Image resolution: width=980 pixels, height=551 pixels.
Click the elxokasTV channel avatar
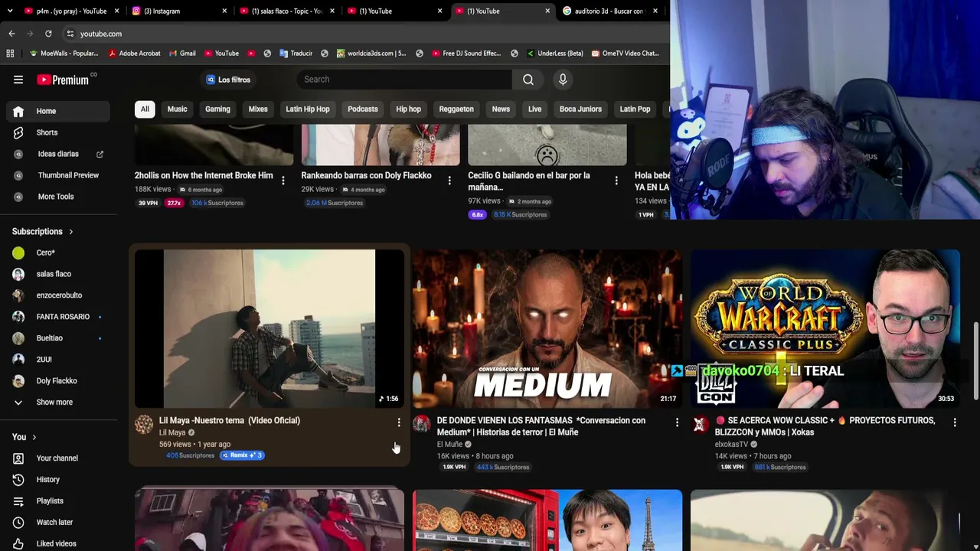pyautogui.click(x=700, y=425)
